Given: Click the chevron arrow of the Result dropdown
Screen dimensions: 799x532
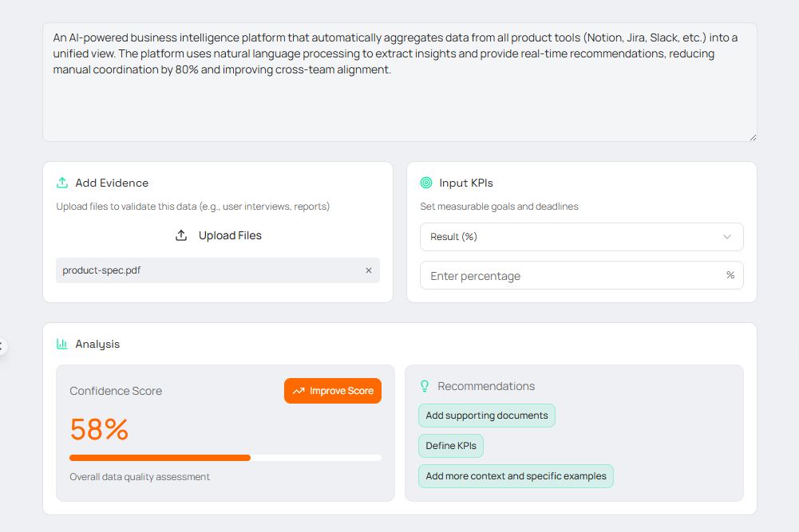Looking at the screenshot, I should click(x=726, y=237).
